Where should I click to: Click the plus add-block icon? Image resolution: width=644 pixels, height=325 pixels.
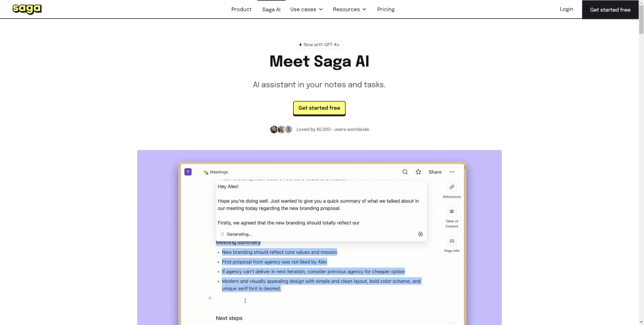click(x=210, y=298)
